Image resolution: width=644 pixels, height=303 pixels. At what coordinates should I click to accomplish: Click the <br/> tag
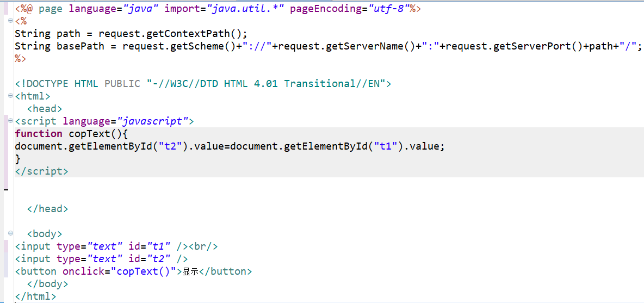[x=203, y=246]
